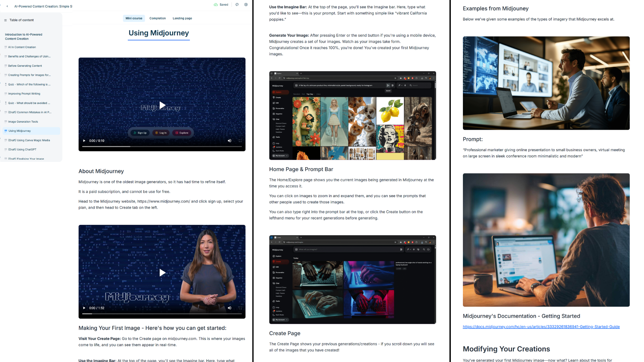Click the Saved cloud status icon

(216, 5)
